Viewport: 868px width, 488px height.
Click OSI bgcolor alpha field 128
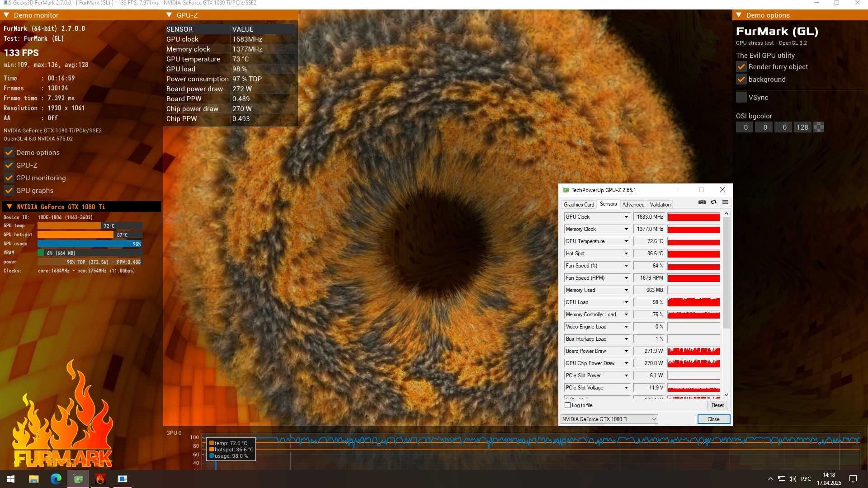point(802,127)
